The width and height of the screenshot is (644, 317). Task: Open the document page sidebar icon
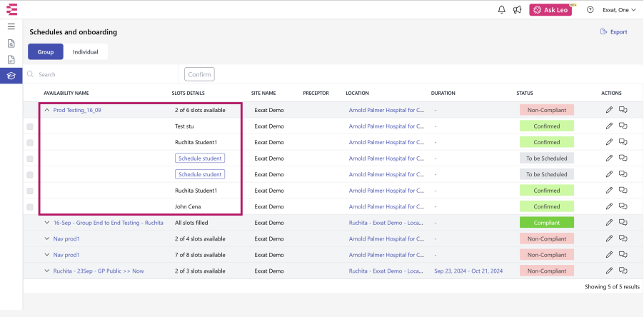(x=11, y=59)
